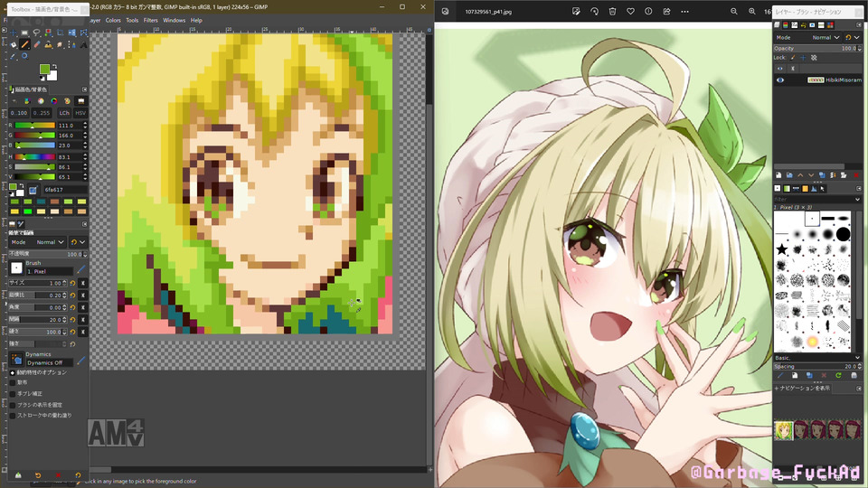Open the Mode Normal dropdown in Layers panel

coord(807,38)
